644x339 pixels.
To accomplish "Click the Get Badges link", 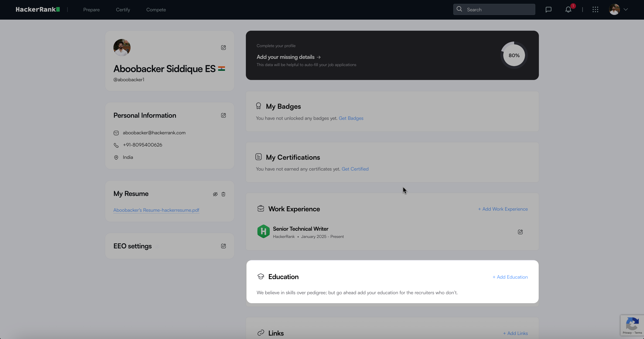I will click(351, 118).
